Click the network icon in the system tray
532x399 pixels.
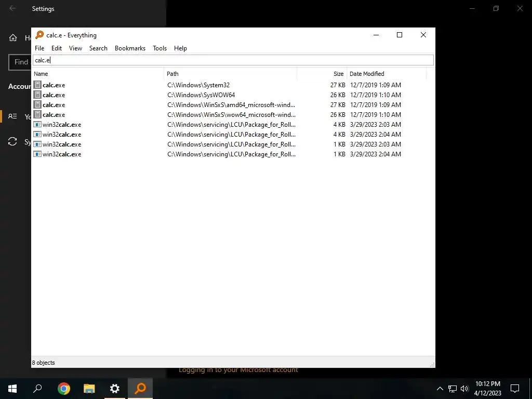[453, 389]
